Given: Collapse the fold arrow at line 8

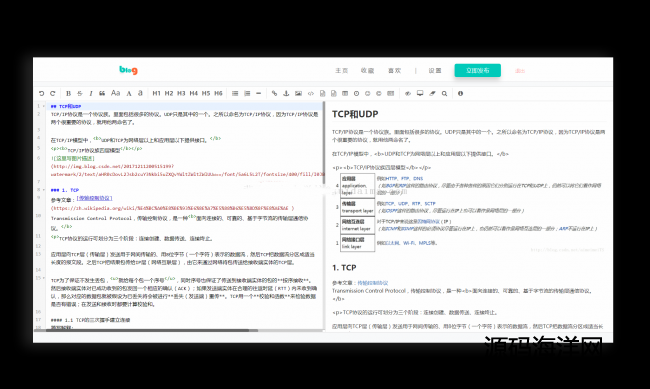Looking at the screenshot, I should 44,190.
